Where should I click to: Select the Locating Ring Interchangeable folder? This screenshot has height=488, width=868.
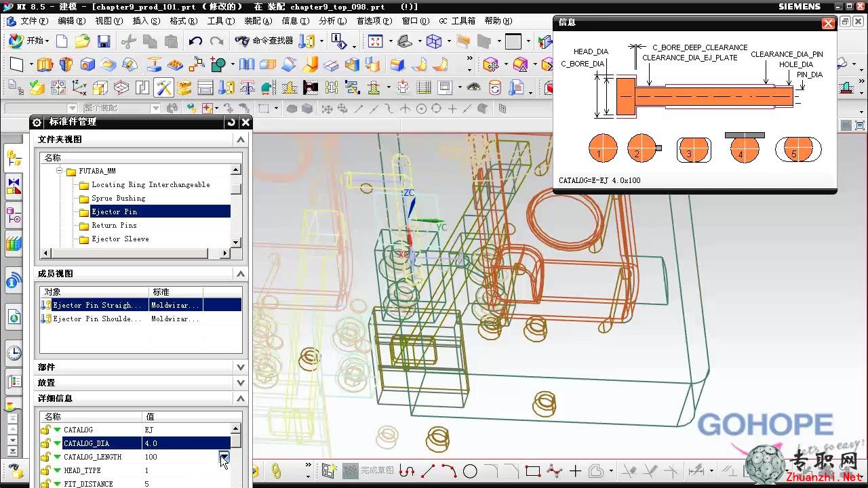pos(151,185)
